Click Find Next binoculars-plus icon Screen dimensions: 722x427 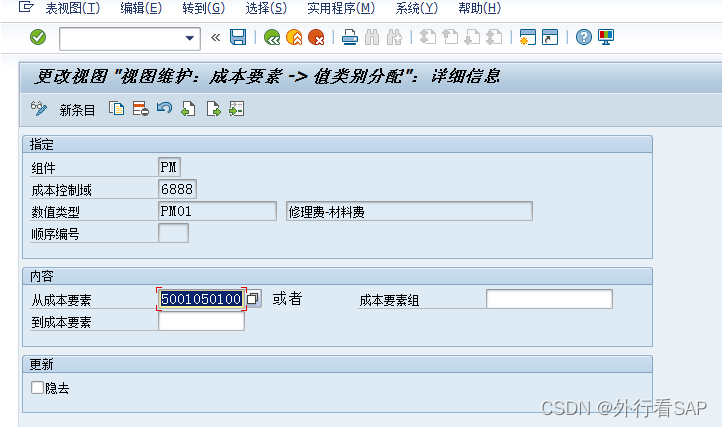(394, 37)
